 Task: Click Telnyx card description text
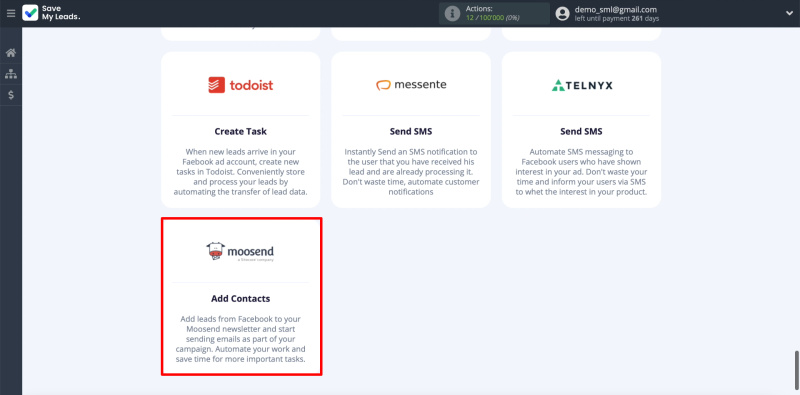(582, 172)
